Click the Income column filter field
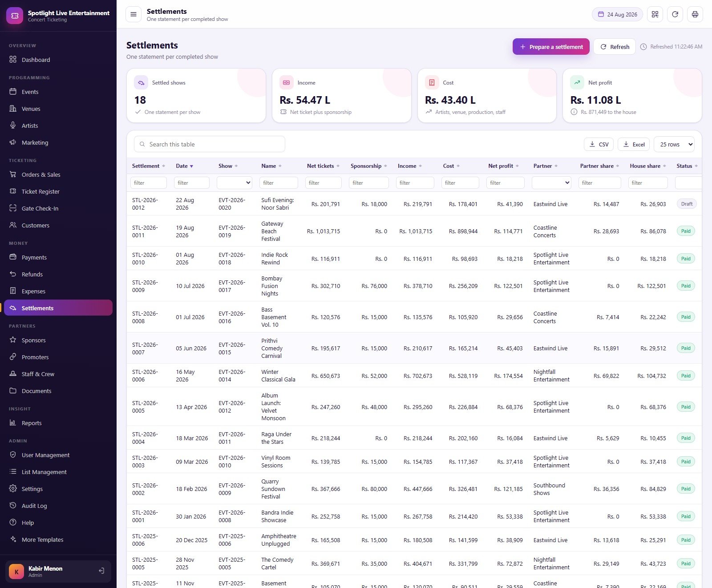 click(x=415, y=182)
